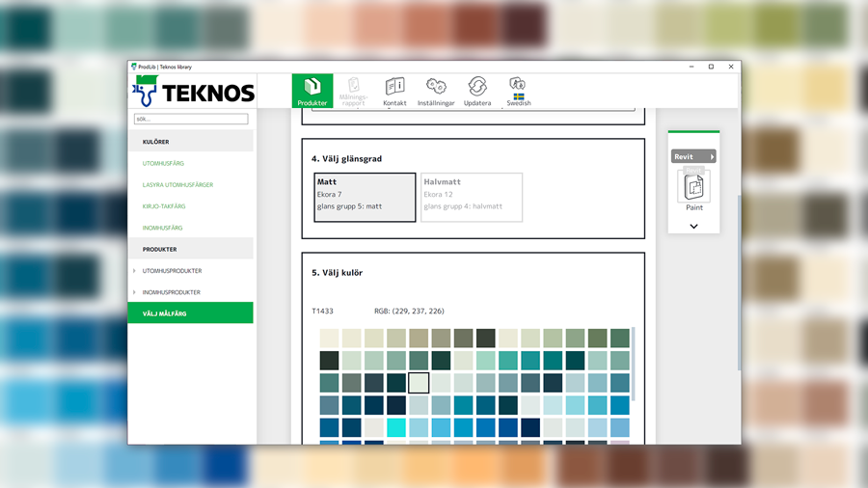Expand the UTOMHUSPRODUKTER tree item
Image resolution: width=868 pixels, height=488 pixels.
(134, 271)
